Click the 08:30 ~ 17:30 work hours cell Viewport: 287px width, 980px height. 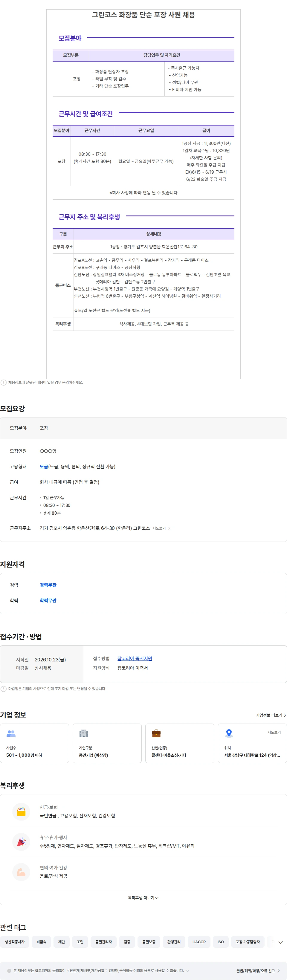tap(92, 161)
